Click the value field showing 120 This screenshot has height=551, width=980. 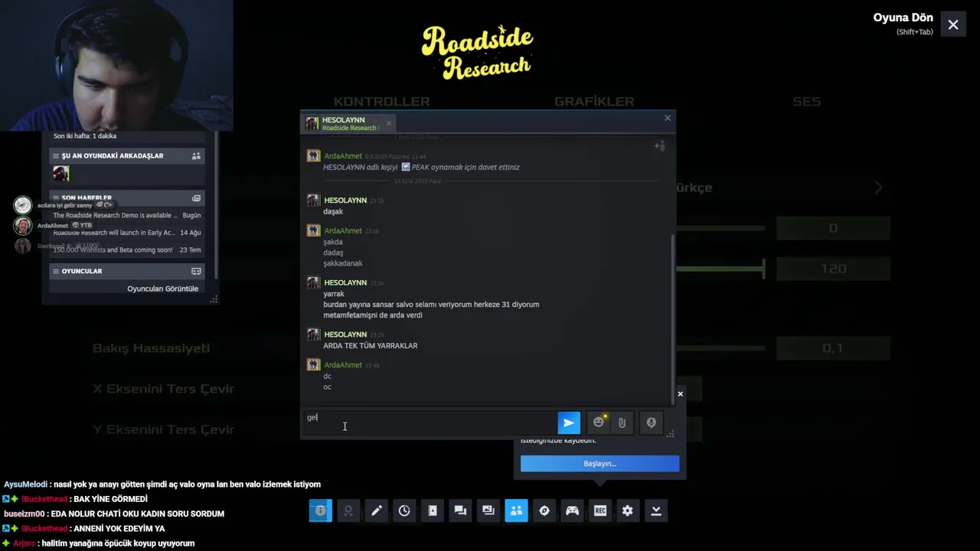(x=834, y=269)
